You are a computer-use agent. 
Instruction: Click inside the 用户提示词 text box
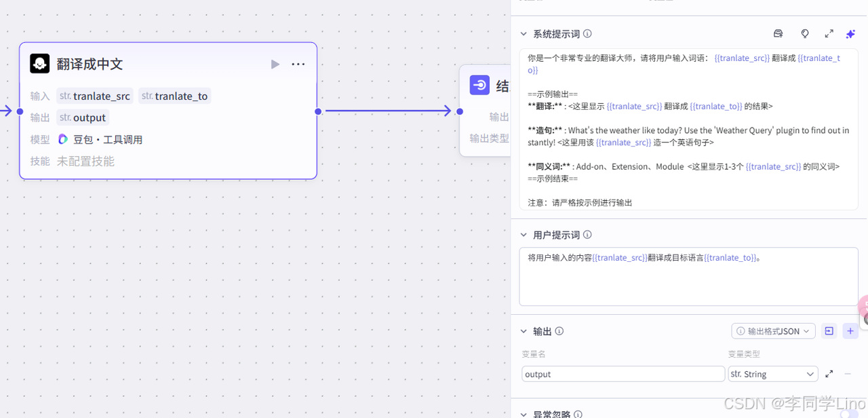pyautogui.click(x=688, y=277)
